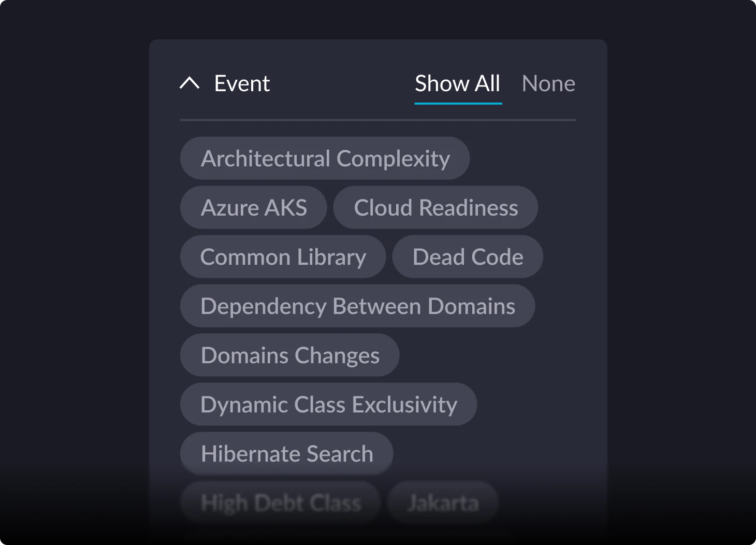The height and width of the screenshot is (545, 756).
Task: Toggle the Cloud Readiness filter chip
Action: coord(435,207)
